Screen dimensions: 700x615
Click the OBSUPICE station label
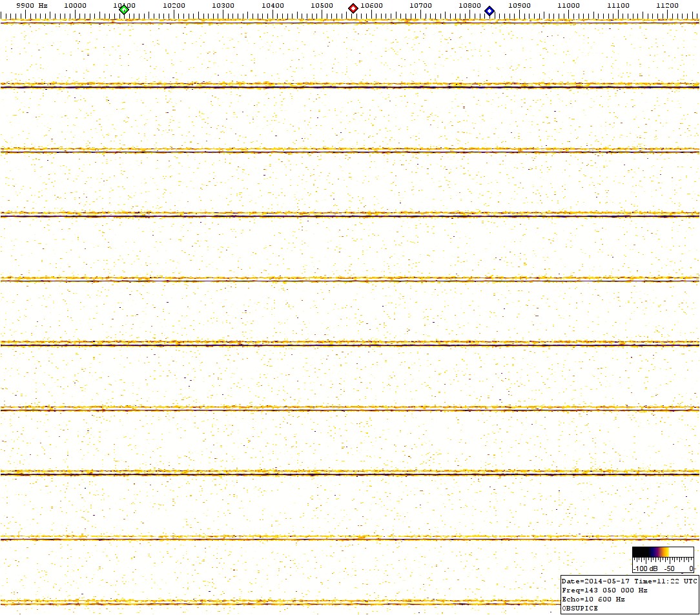[580, 608]
